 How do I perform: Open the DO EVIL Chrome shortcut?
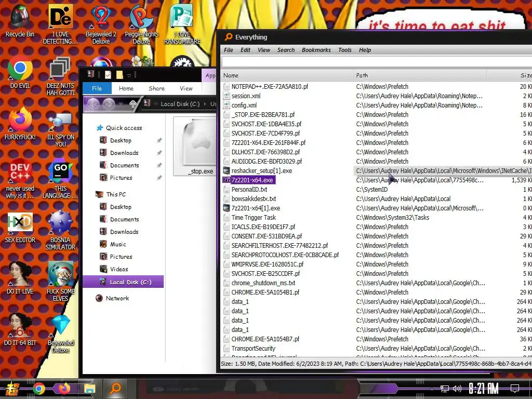point(20,73)
